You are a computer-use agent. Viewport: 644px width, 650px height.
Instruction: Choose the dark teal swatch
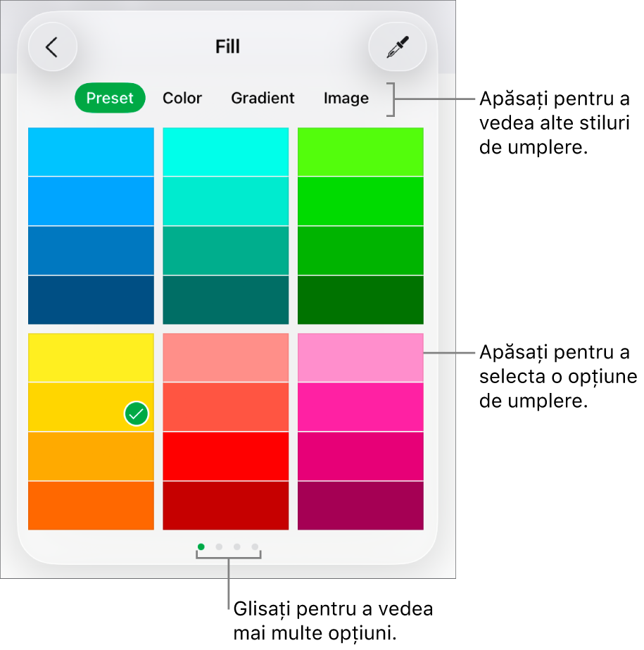(x=226, y=300)
